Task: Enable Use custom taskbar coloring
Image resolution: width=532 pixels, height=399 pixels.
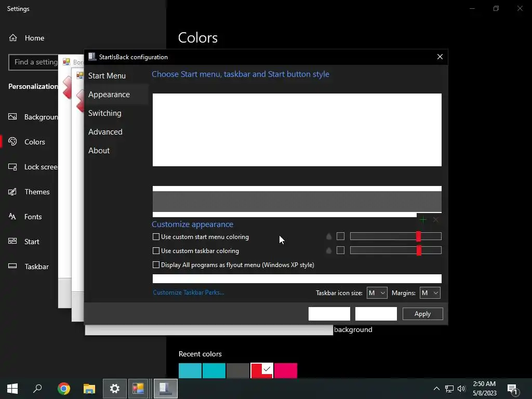Action: point(196,251)
